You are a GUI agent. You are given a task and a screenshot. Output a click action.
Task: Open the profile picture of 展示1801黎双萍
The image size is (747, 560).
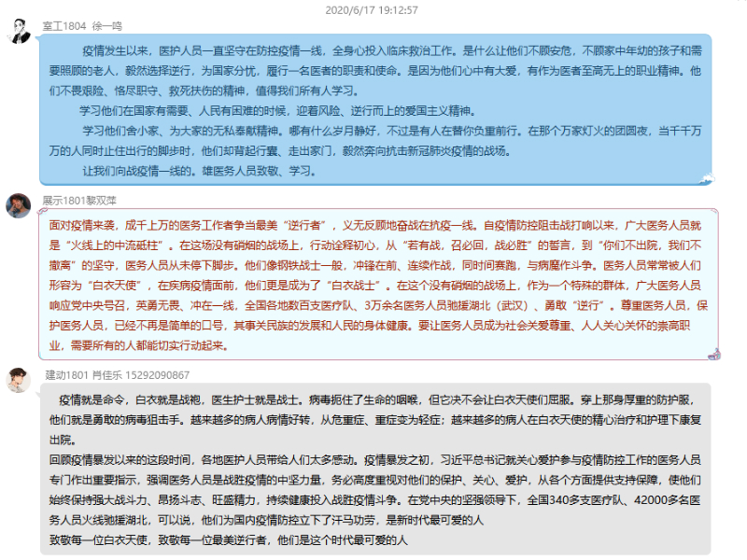click(x=19, y=205)
